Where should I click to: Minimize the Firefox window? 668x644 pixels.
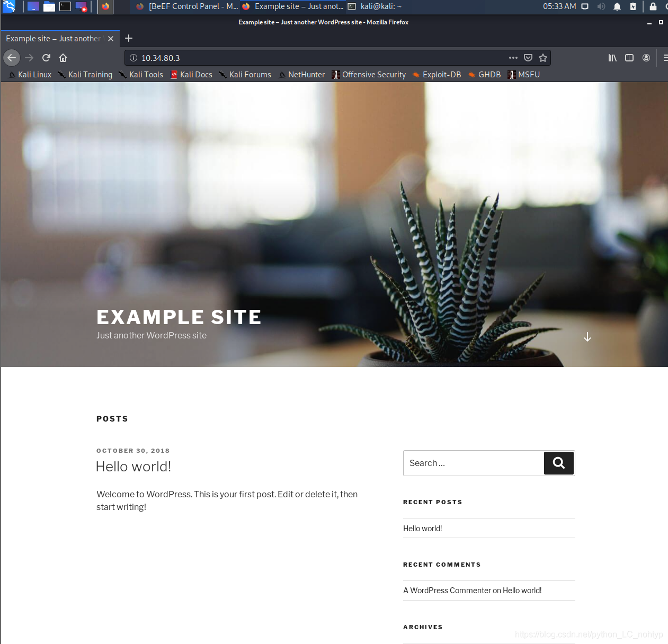click(649, 22)
